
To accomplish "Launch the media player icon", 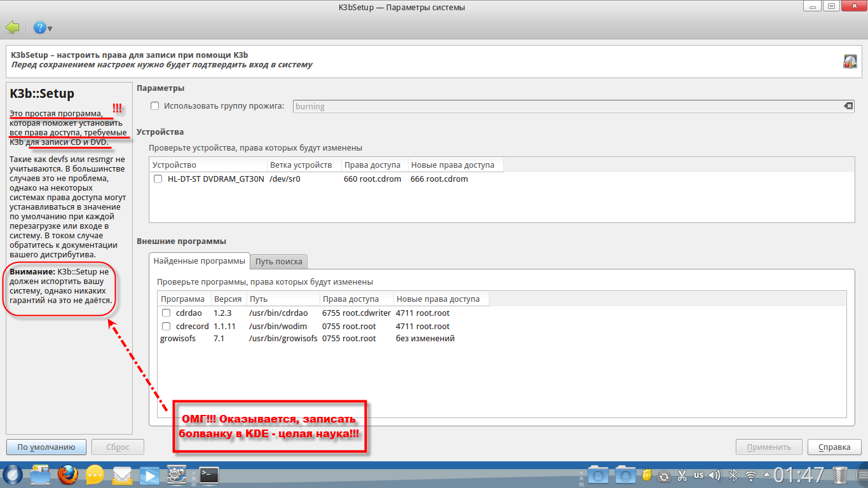I will 149,475.
